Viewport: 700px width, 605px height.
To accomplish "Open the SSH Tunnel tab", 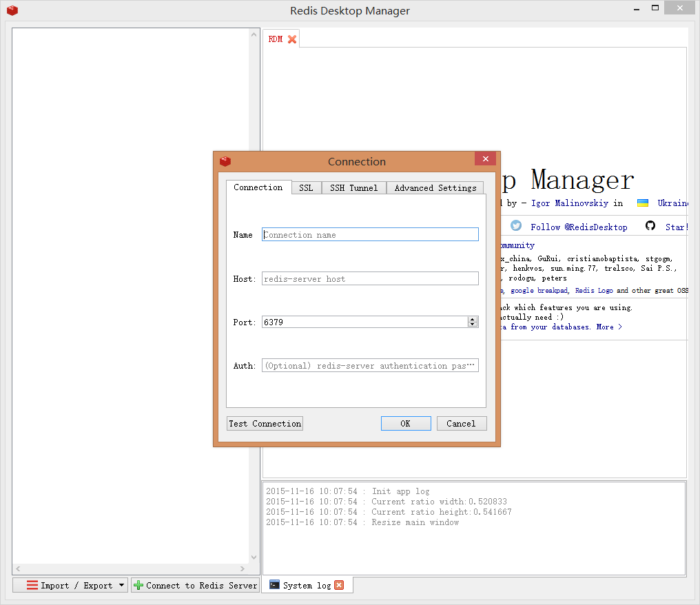I will [353, 187].
